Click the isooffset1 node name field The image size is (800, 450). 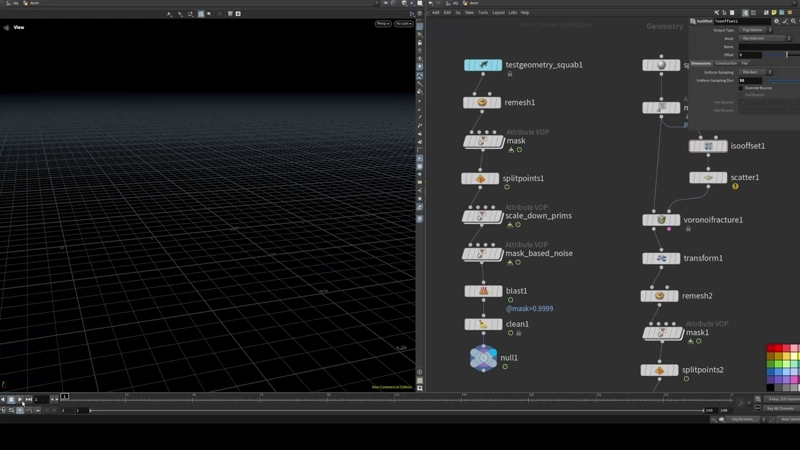tap(741, 21)
